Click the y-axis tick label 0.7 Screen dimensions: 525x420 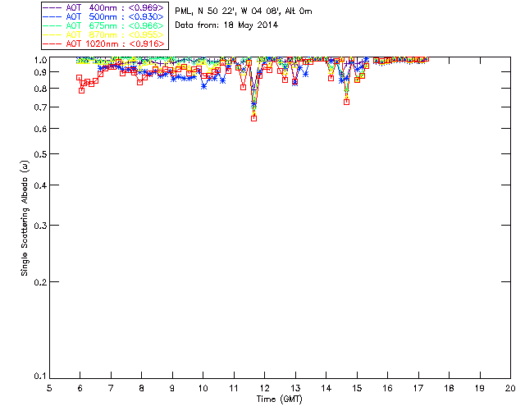40,107
